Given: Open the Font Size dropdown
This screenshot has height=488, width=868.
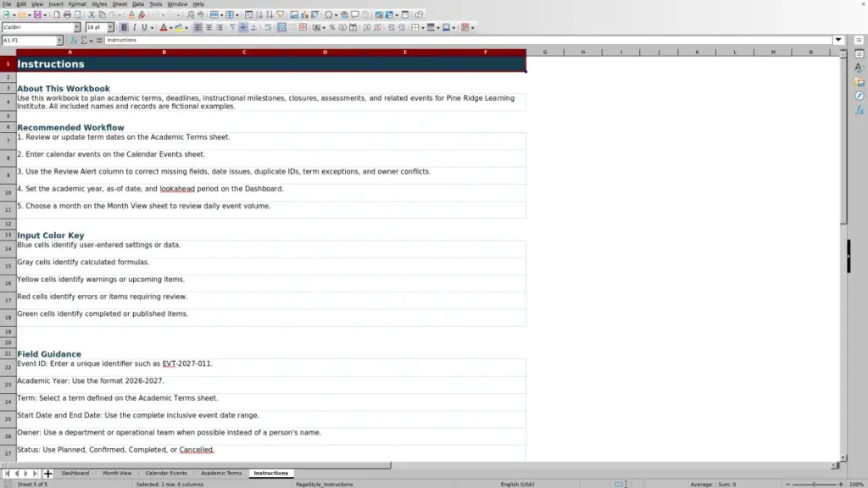Looking at the screenshot, I should coord(110,27).
